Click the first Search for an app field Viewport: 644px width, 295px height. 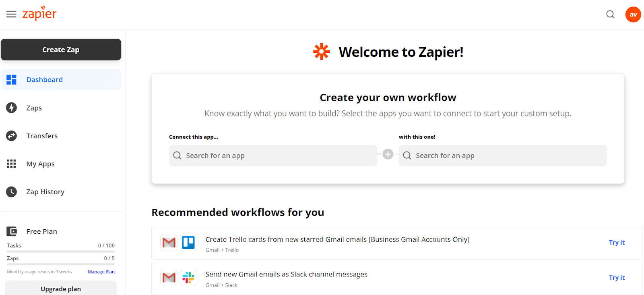click(x=272, y=156)
